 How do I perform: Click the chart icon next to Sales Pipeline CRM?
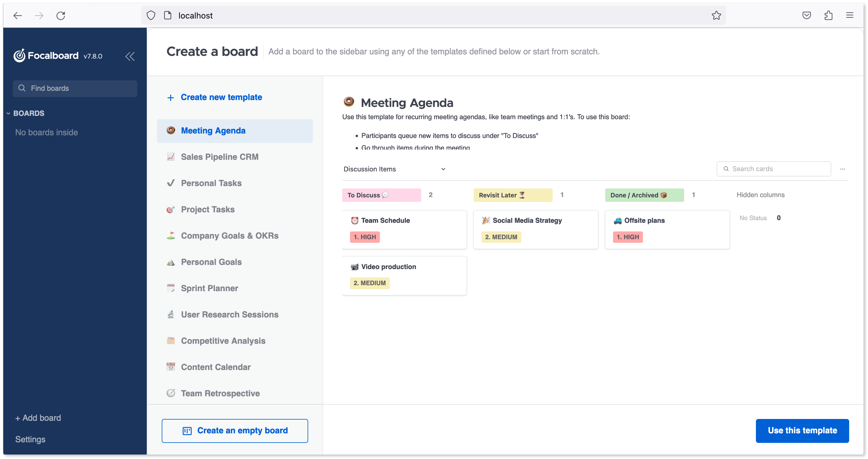pyautogui.click(x=171, y=156)
